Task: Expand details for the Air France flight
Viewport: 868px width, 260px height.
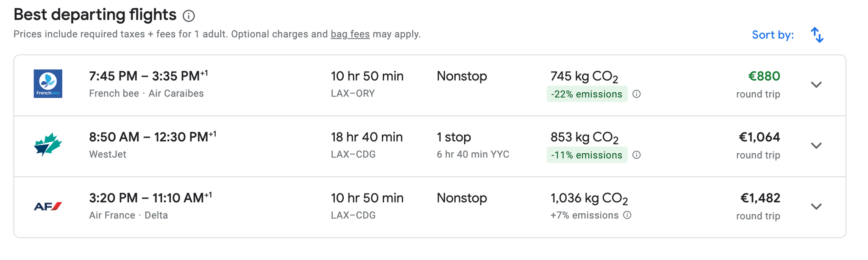Action: pyautogui.click(x=816, y=207)
